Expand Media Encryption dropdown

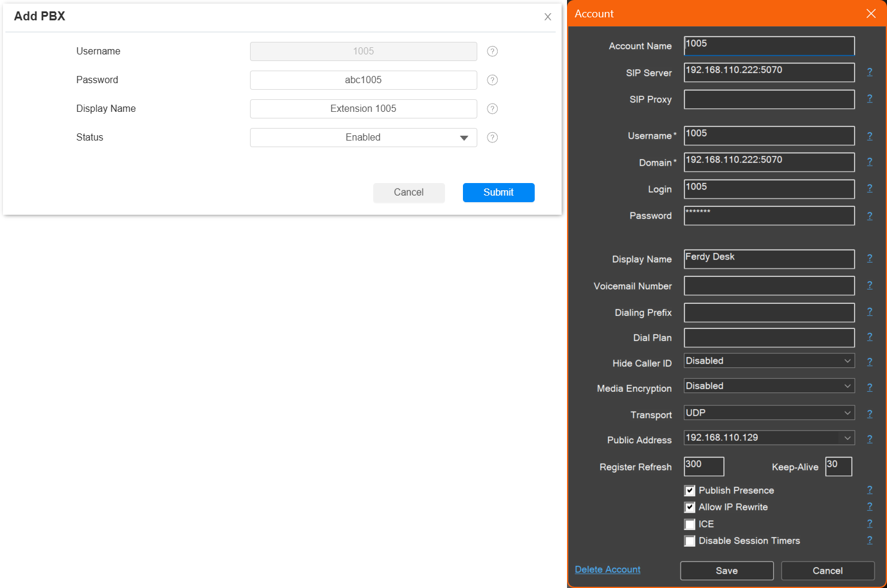(769, 386)
